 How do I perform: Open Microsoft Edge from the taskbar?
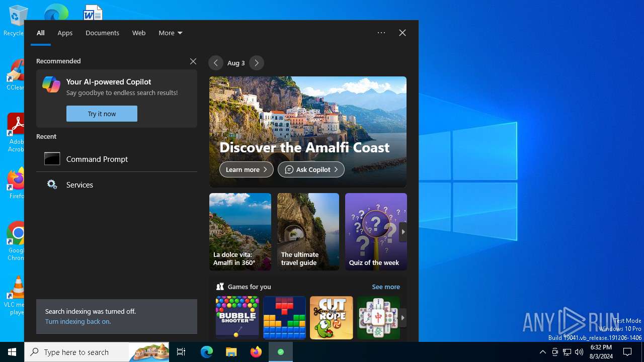pyautogui.click(x=207, y=352)
